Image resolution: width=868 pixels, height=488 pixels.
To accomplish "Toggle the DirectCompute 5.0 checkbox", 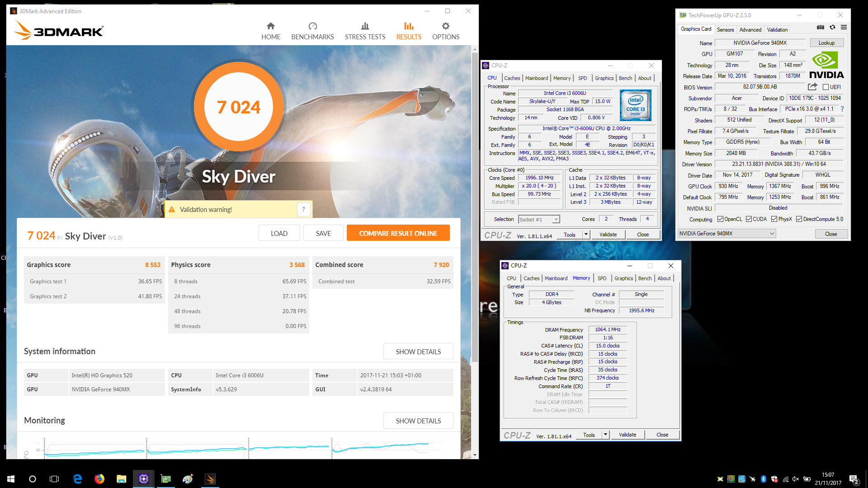I will click(x=799, y=219).
